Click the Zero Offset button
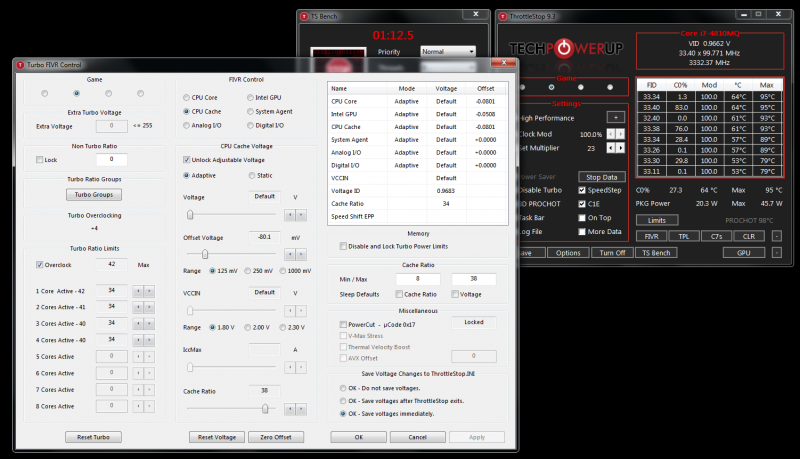Screen dimensions: 800x459 click(x=276, y=437)
